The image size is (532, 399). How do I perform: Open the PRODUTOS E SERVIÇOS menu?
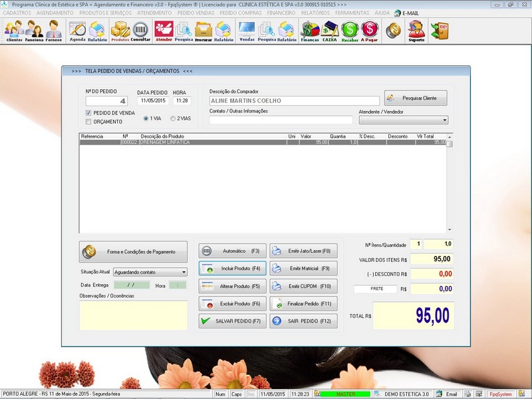[x=106, y=13]
